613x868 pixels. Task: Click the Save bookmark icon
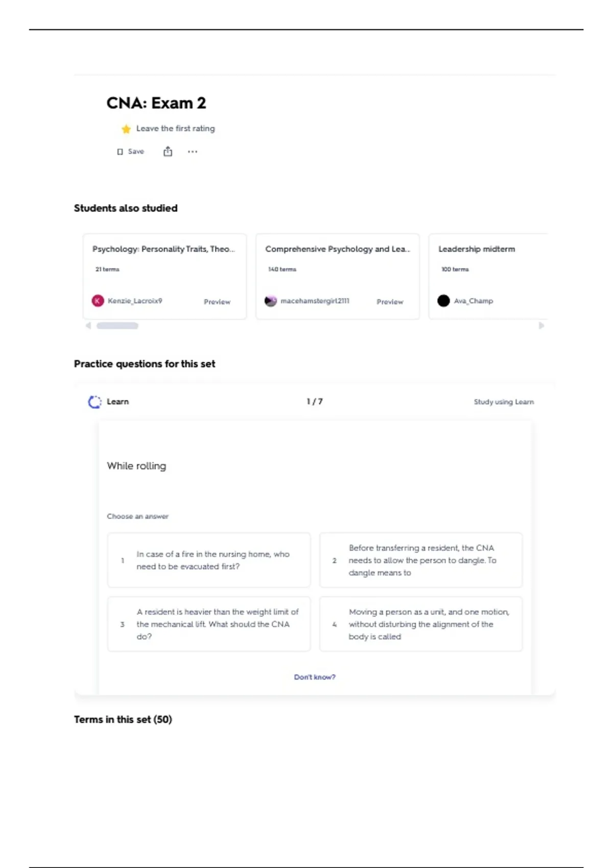pyautogui.click(x=120, y=152)
